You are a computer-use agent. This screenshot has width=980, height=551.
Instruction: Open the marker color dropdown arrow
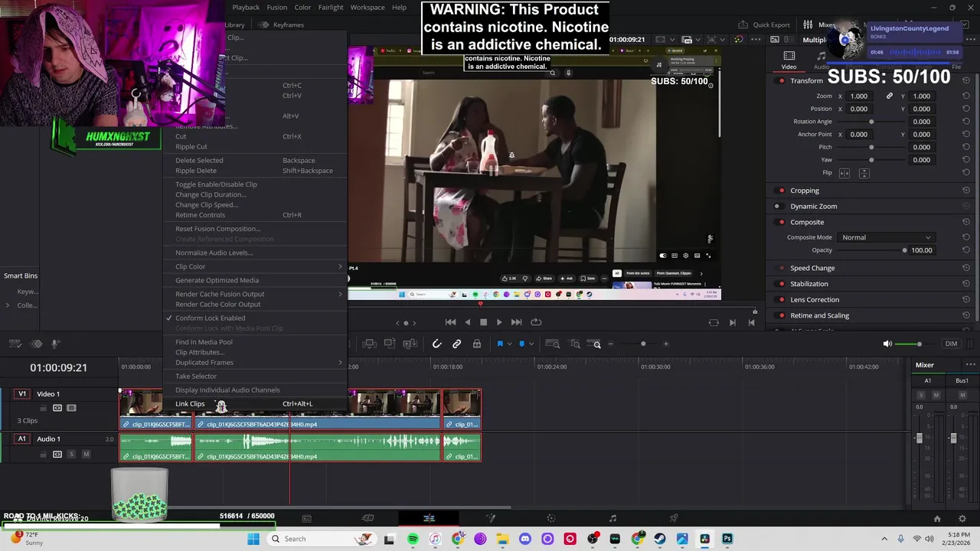[x=531, y=344]
